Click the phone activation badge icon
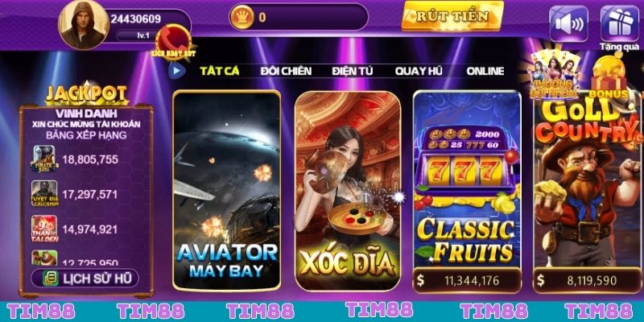The width and height of the screenshot is (644, 322). pos(173,41)
